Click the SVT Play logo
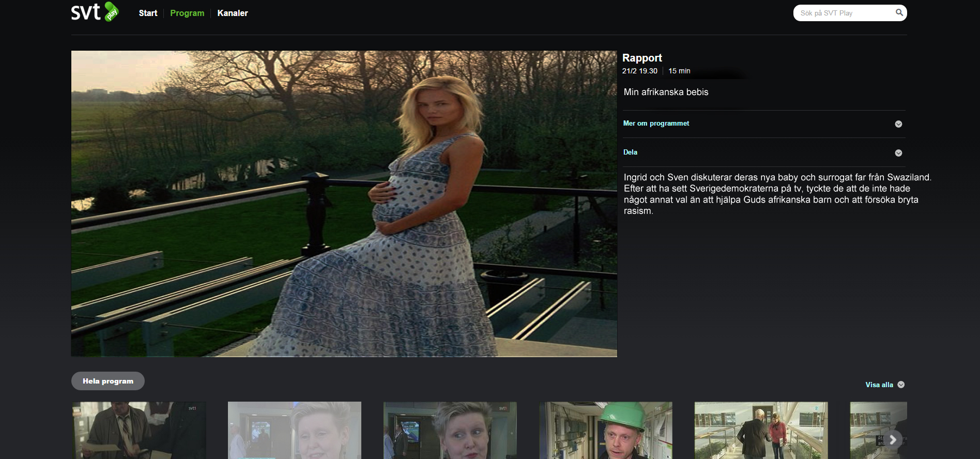The width and height of the screenshot is (980, 459). click(95, 12)
